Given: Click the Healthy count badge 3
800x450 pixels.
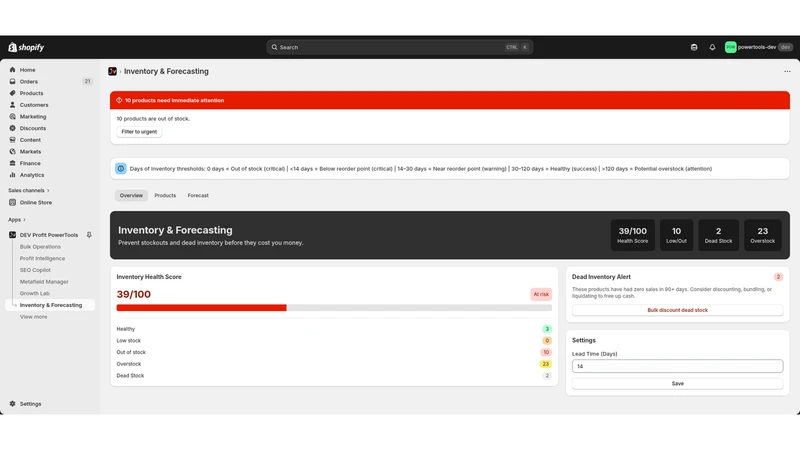Looking at the screenshot, I should 547,329.
